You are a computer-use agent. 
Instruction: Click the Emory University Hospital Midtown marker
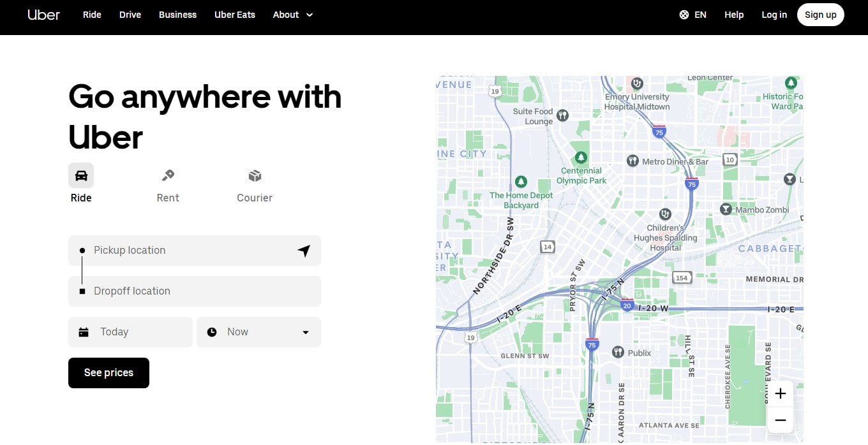pos(637,83)
